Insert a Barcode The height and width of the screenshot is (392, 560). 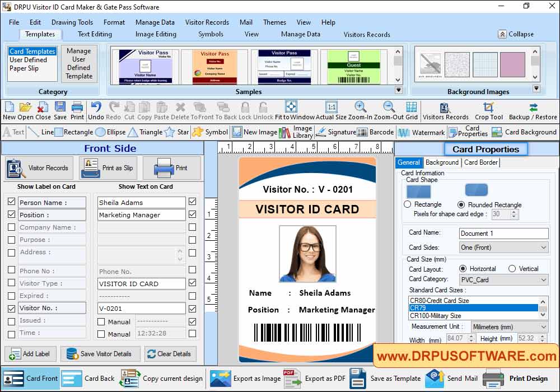[375, 132]
